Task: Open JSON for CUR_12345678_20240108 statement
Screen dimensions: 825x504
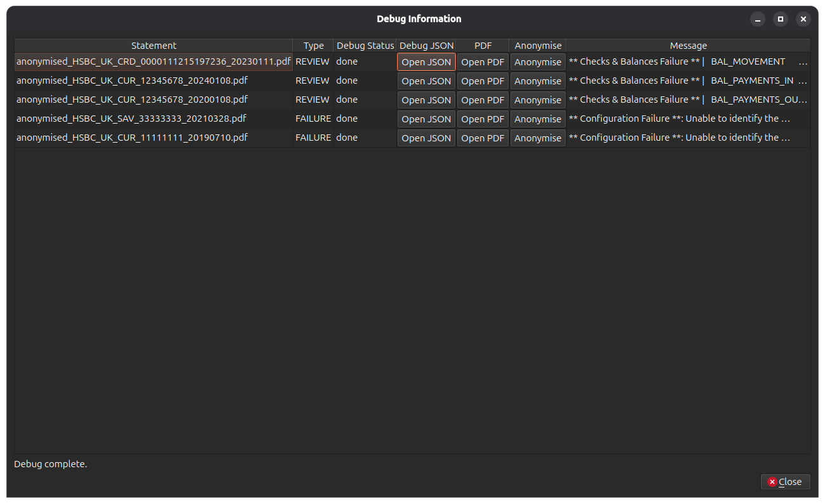Action: [x=426, y=81]
